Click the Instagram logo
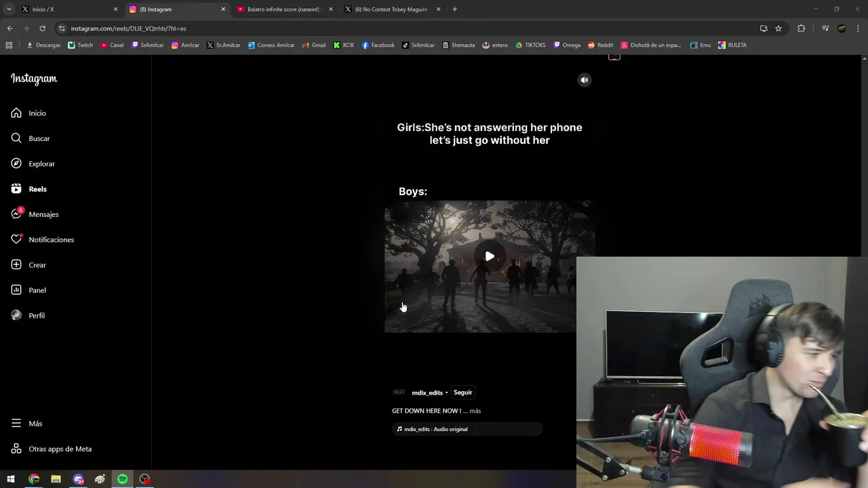This screenshot has height=488, width=868. [x=34, y=79]
